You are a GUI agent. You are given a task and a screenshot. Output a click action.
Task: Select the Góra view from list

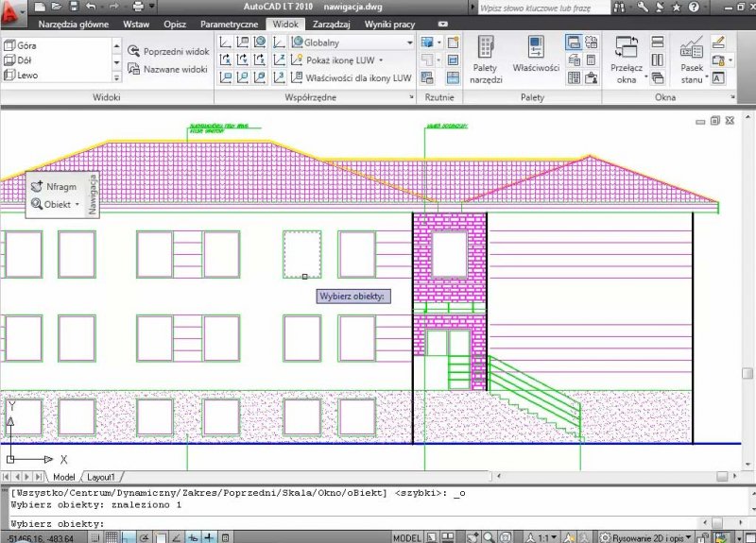tap(26, 45)
